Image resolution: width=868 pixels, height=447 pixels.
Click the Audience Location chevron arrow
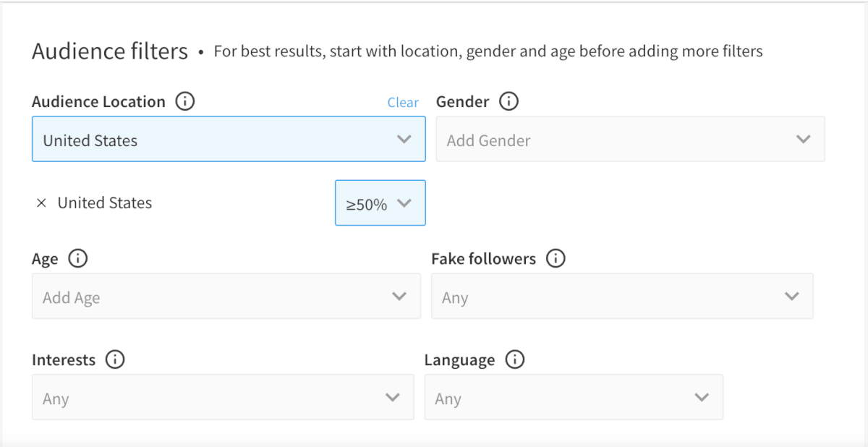pyautogui.click(x=404, y=139)
